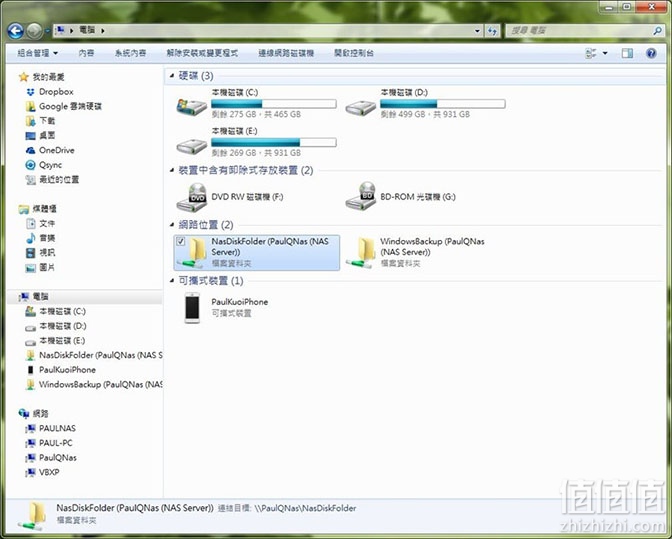Screen dimensions: 672x539
Task: Click 連線網路磁碟機
Action: point(286,53)
